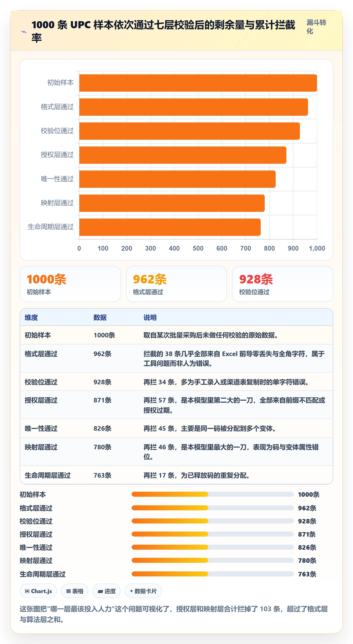
Task: Open the 1000条 初始样本 stat card
Action: coord(70,284)
